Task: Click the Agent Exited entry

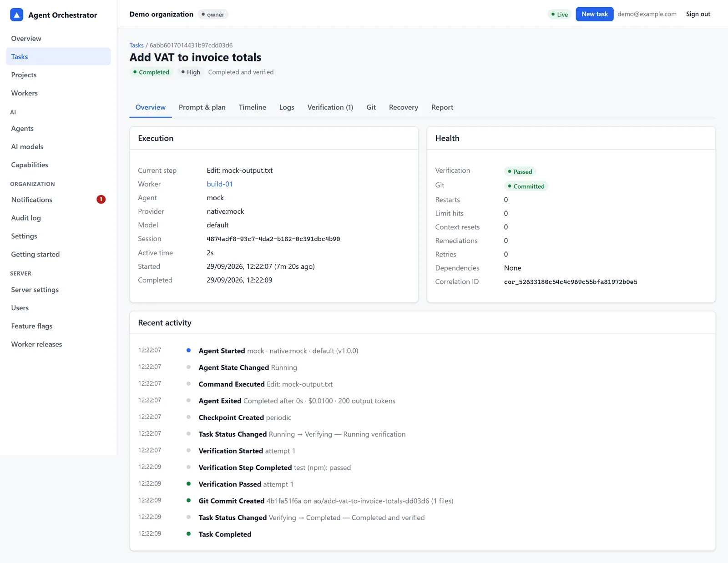Action: 297,401
